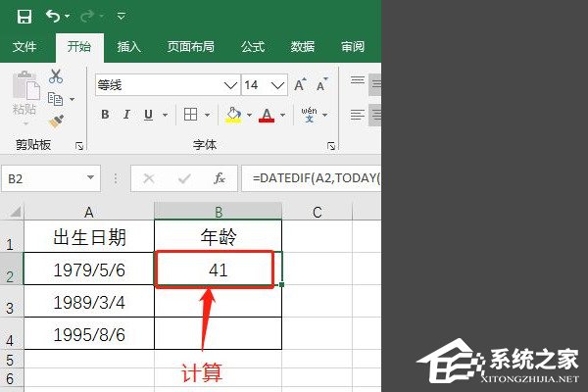Screen dimensions: 588x392
Task: Open the 公式 tab
Action: pos(253,47)
